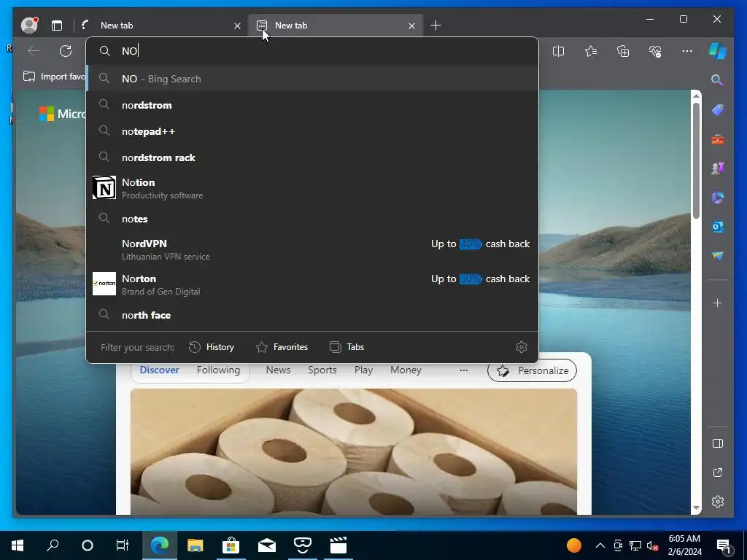Viewport: 747px width, 560px height.
Task: Close the first New tab
Action: (x=237, y=26)
